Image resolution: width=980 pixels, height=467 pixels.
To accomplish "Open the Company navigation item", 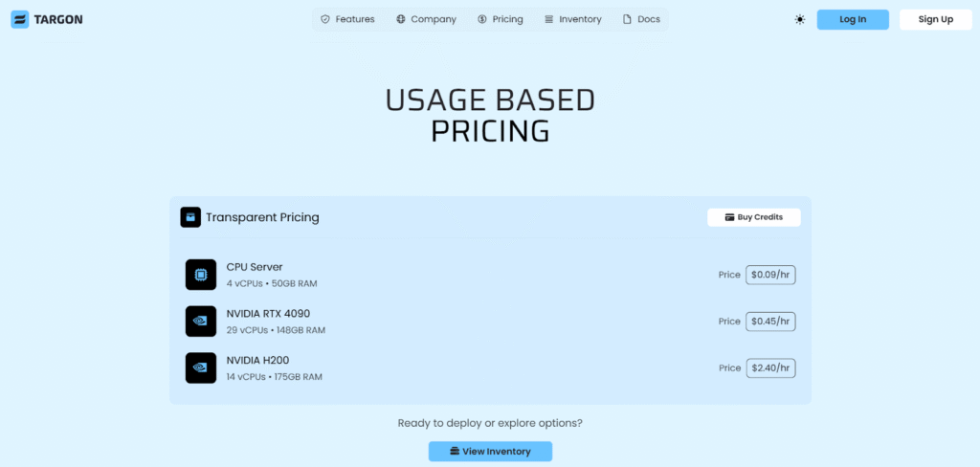I will pyautogui.click(x=426, y=19).
